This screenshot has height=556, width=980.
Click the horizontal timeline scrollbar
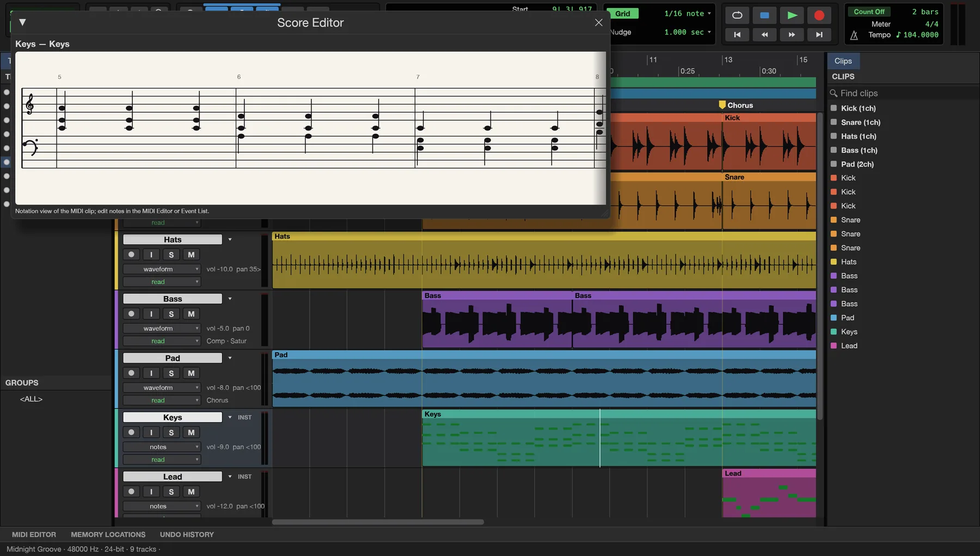click(378, 522)
